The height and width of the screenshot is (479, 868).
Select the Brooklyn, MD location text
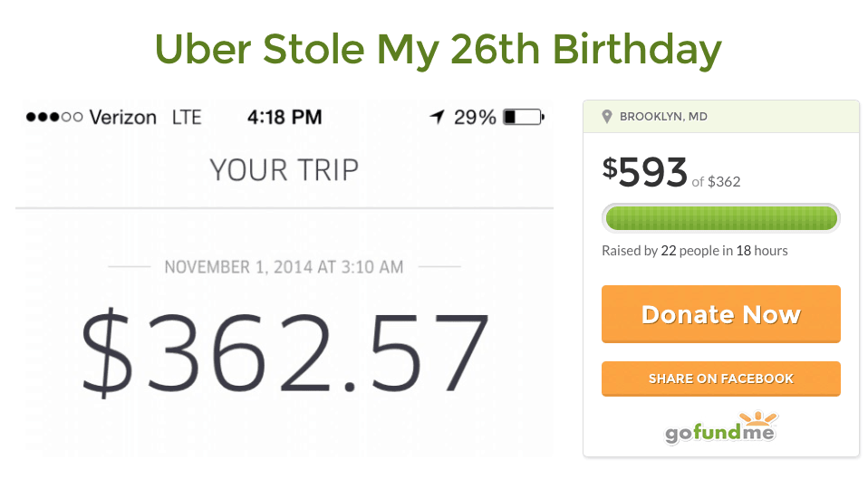[x=663, y=117]
